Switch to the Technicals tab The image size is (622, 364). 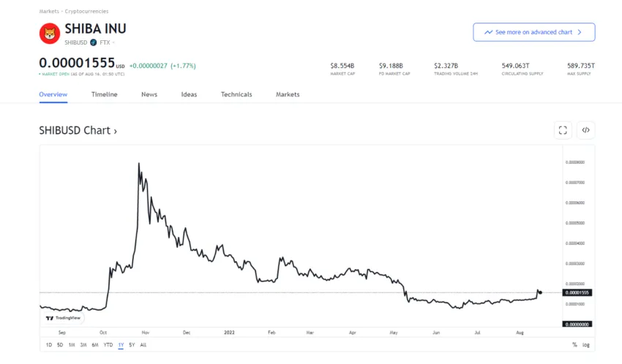(x=236, y=94)
